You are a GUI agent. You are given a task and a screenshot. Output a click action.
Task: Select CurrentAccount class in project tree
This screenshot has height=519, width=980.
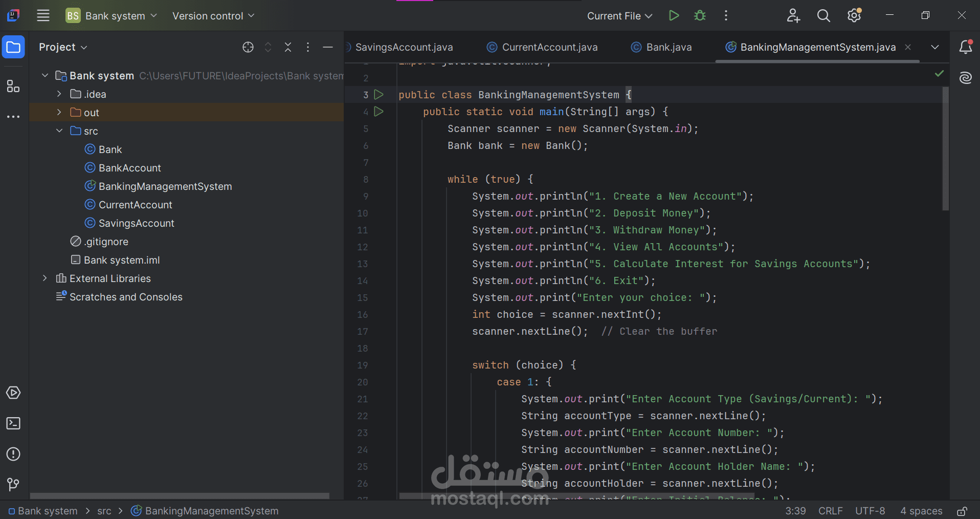coord(128,205)
